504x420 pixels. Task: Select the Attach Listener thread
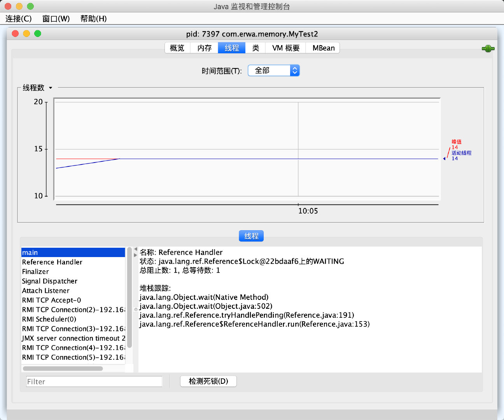73,290
